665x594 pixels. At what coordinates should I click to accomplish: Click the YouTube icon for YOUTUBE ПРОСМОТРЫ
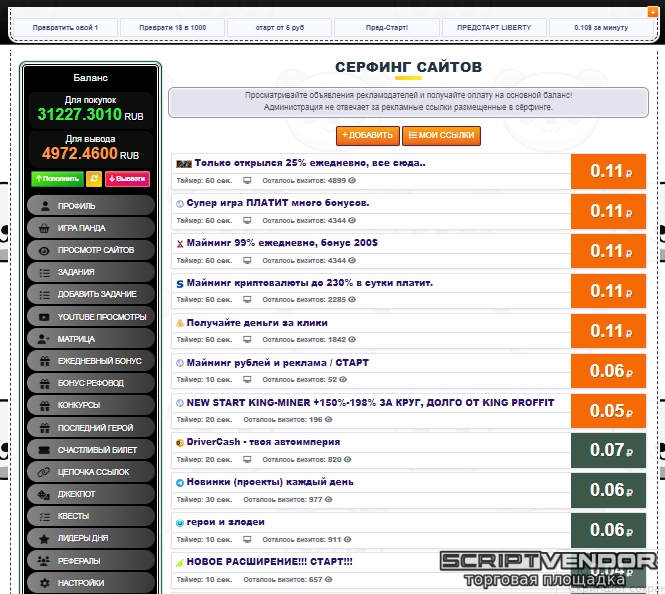pyautogui.click(x=44, y=316)
